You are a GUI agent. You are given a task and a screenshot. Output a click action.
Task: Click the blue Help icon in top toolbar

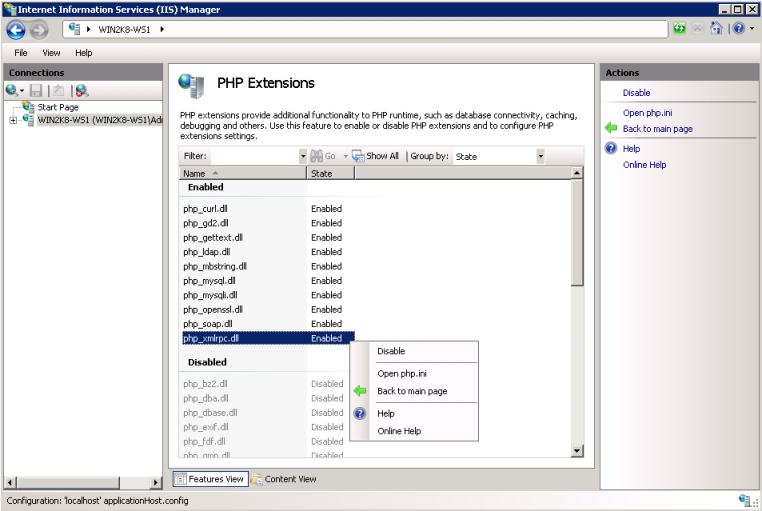[737, 29]
